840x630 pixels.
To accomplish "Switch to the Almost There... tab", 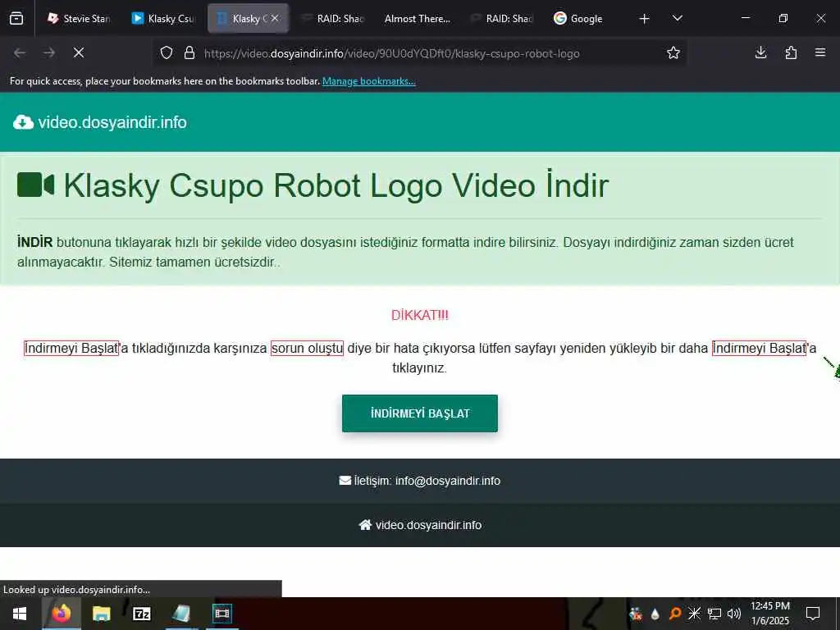I will pos(418,19).
